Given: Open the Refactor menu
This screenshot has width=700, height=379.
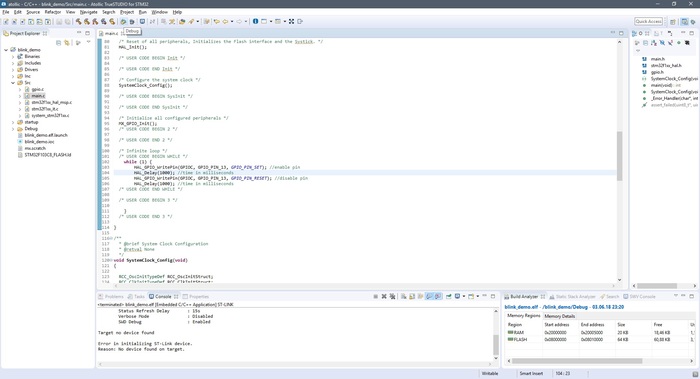Looking at the screenshot, I should (53, 12).
